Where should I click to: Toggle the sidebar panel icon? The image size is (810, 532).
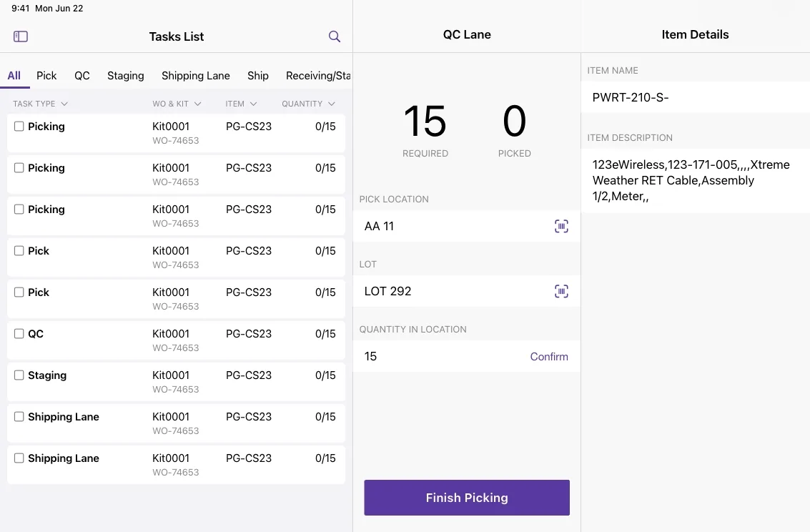point(21,36)
